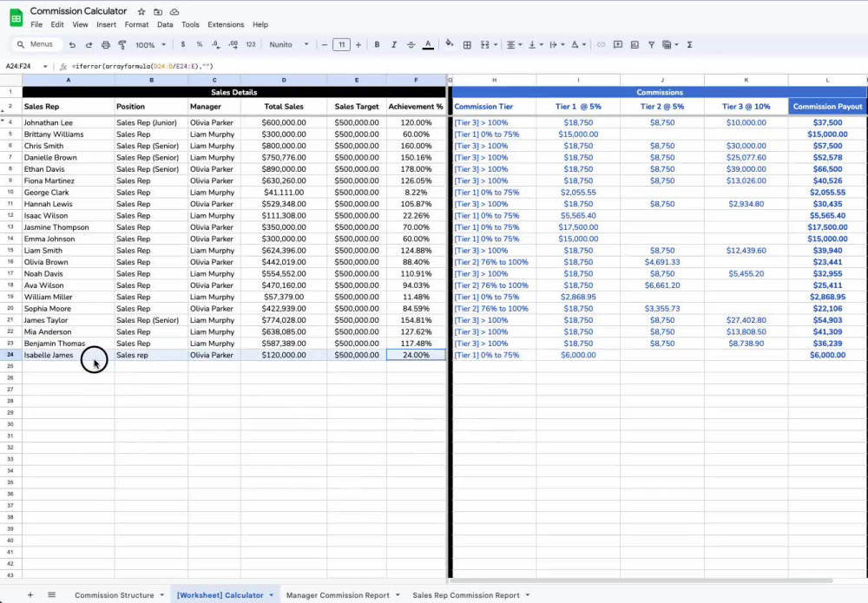Insert a link via the toolbar

(x=601, y=44)
